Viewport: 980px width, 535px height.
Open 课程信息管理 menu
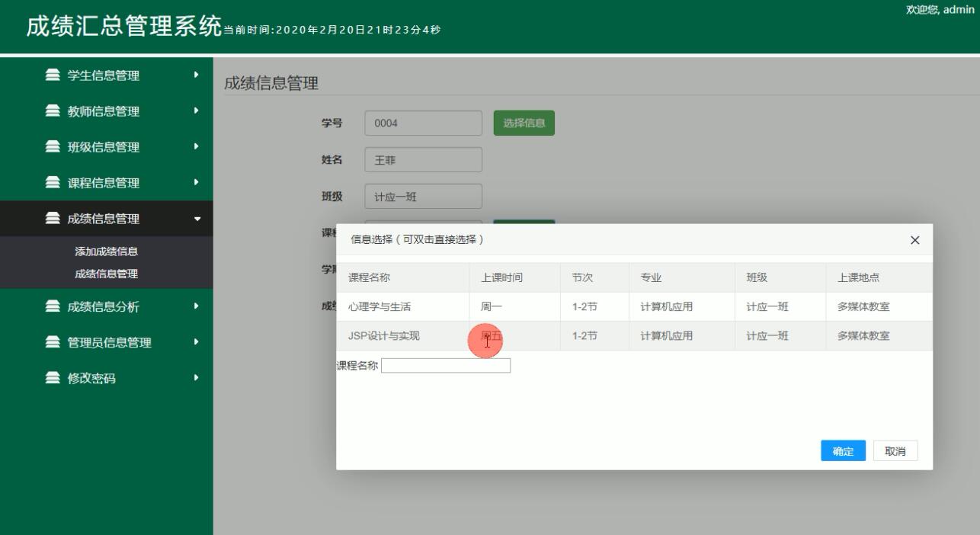tap(107, 183)
